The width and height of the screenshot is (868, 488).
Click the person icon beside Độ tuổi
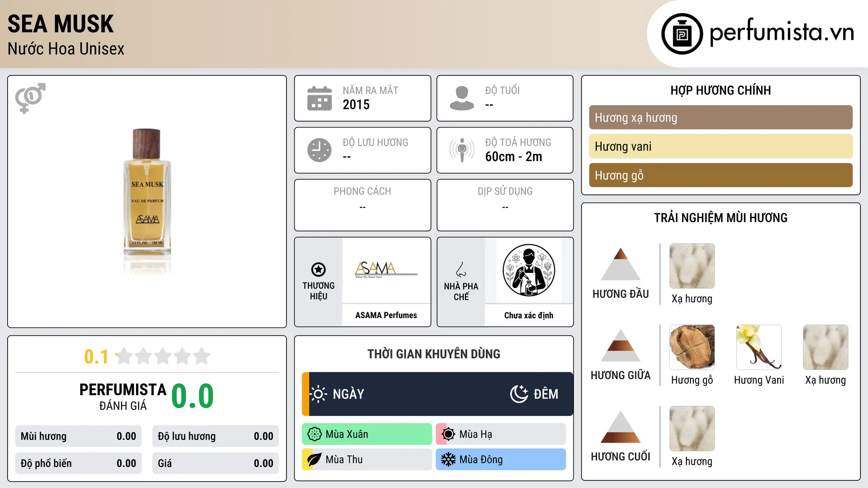462,98
